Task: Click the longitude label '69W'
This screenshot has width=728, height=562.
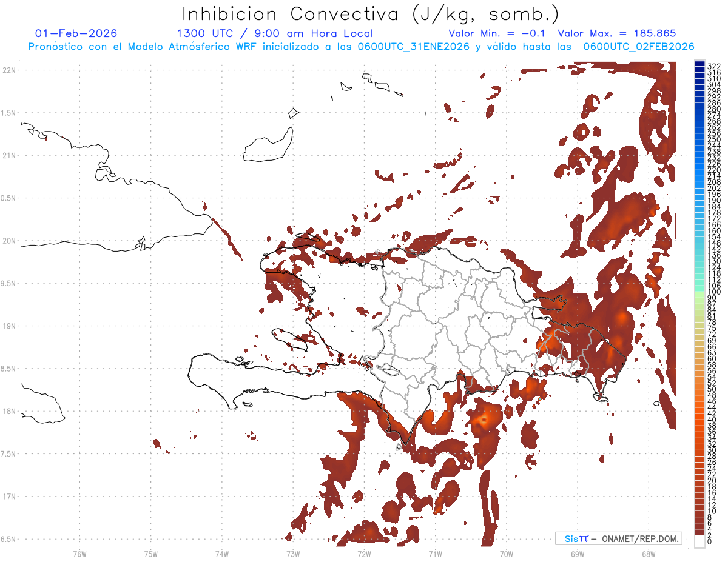Action: (x=577, y=554)
